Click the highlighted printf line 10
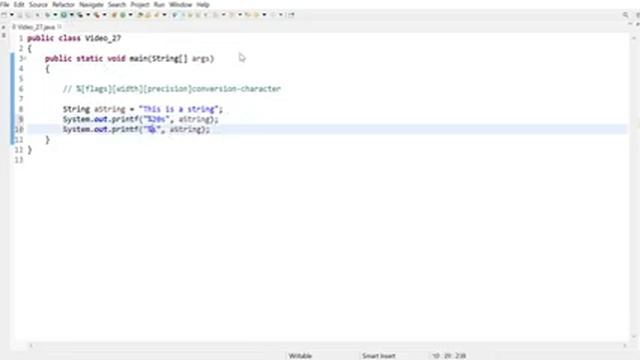The width and height of the screenshot is (640, 360). pos(136,129)
